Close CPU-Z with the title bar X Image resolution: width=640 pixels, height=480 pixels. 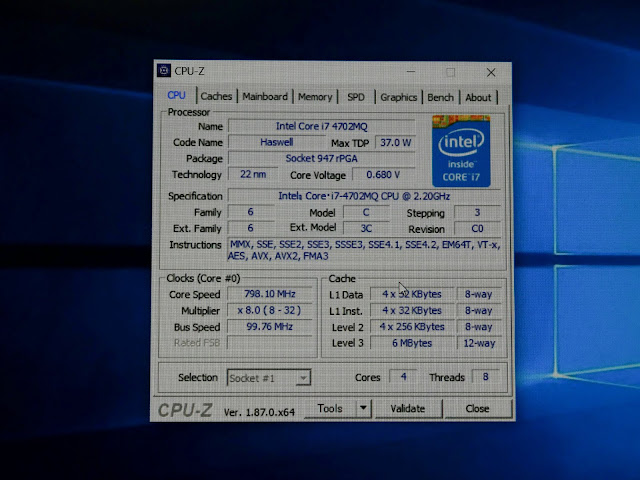491,73
